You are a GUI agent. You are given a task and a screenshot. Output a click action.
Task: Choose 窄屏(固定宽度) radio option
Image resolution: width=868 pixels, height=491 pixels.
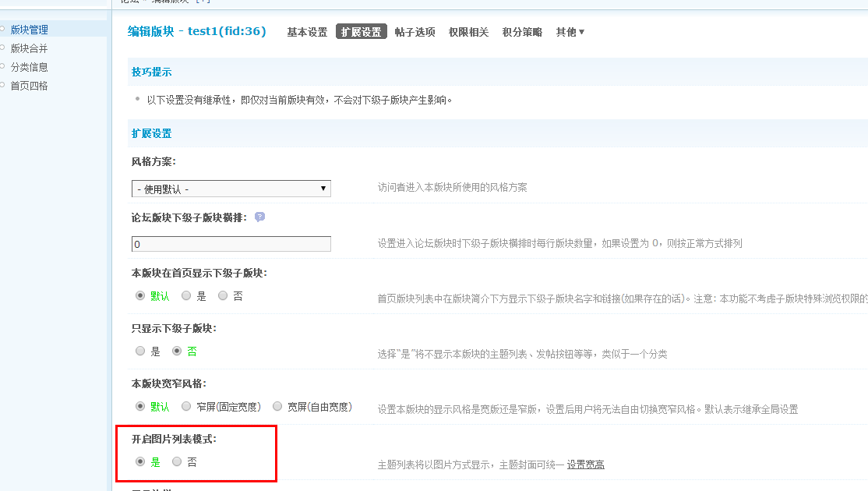pos(186,406)
